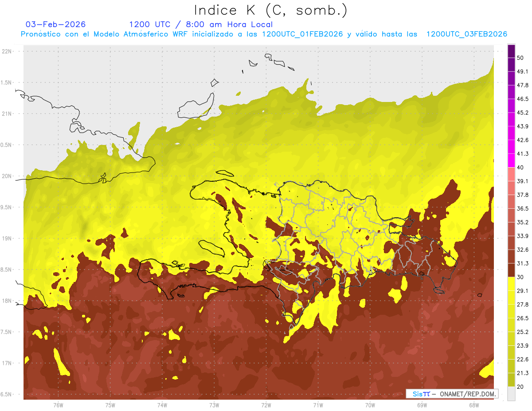The width and height of the screenshot is (532, 411).
Task: Click latitude label '22N'
Action: (7, 51)
